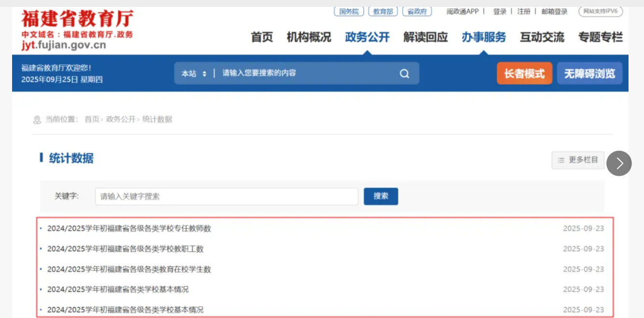Go to 首页 in navigation bar
Screen dimensions: 644x318
point(262,37)
